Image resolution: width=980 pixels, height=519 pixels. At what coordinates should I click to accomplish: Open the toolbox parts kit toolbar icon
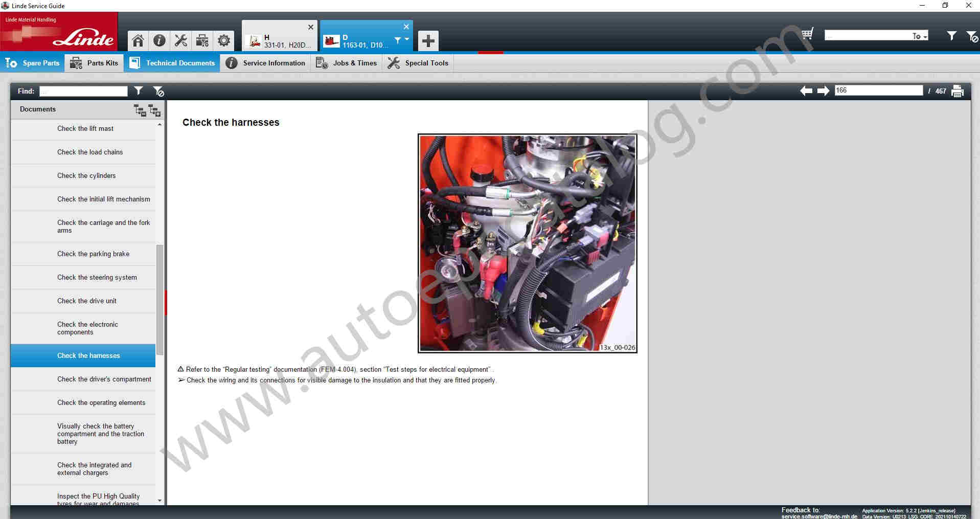(x=202, y=40)
